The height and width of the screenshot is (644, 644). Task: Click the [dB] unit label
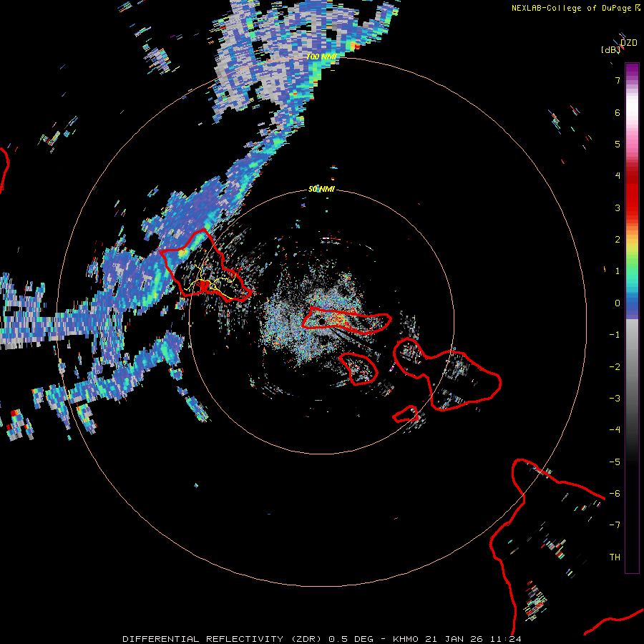click(x=611, y=50)
